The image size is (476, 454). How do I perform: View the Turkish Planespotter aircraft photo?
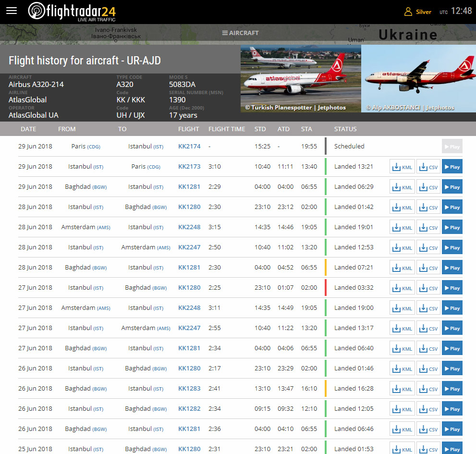click(x=301, y=79)
